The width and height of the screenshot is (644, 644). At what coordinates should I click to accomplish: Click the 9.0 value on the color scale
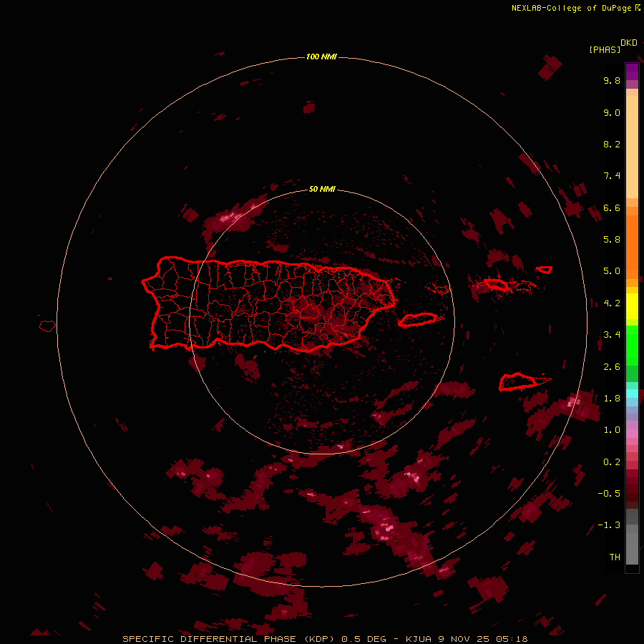click(612, 112)
